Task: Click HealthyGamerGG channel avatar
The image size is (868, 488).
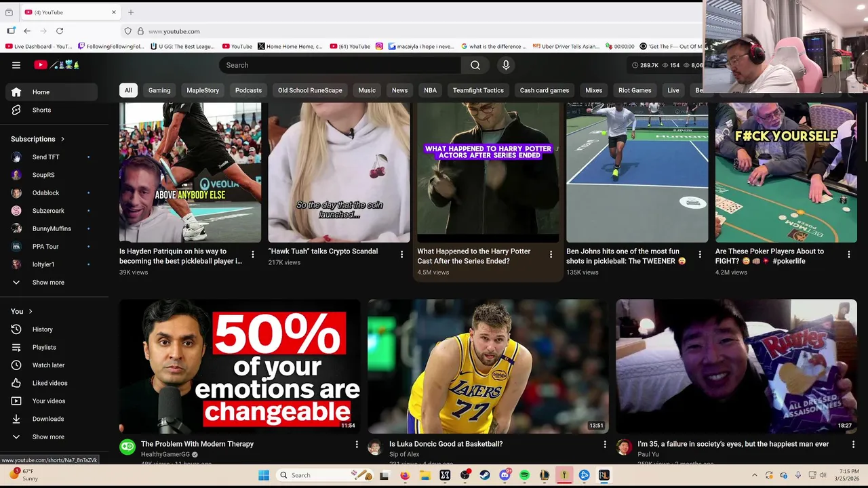Action: point(127,447)
